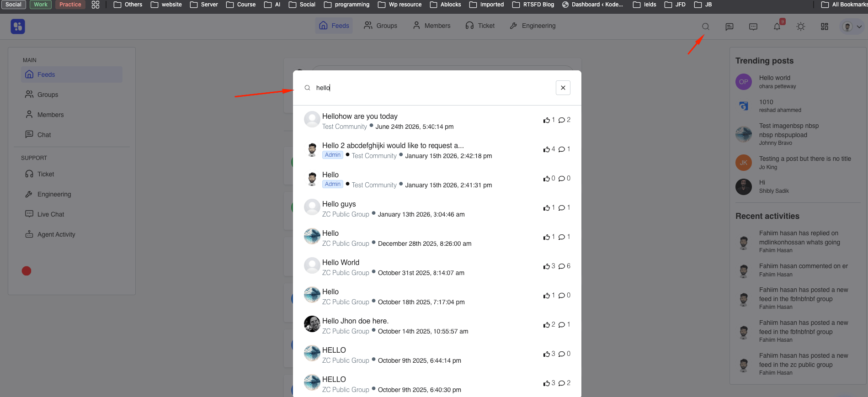Screen dimensions: 868x397
Task: Select Feeds in the left sidebar
Action: coord(72,74)
